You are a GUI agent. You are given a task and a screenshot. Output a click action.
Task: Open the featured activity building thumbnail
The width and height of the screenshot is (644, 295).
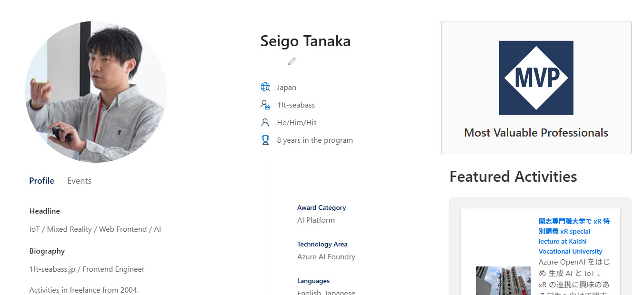coord(503,281)
